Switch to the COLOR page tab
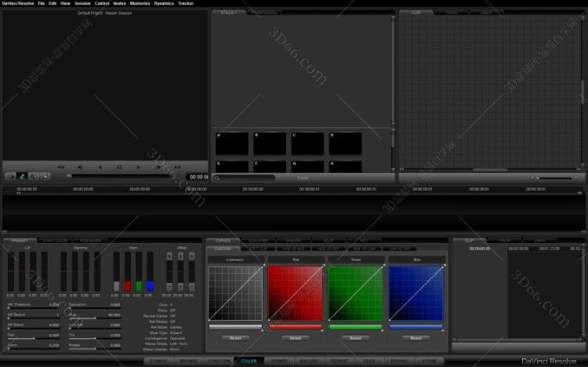 click(249, 361)
